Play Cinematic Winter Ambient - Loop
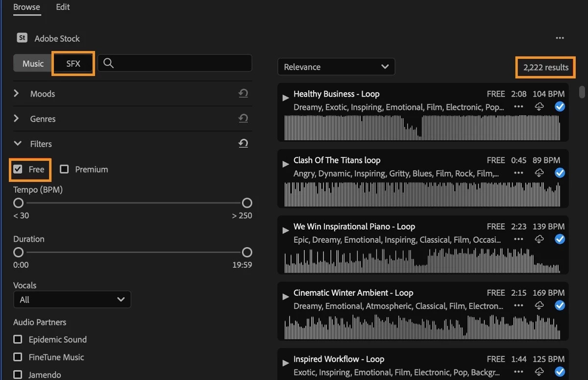 pyautogui.click(x=286, y=297)
